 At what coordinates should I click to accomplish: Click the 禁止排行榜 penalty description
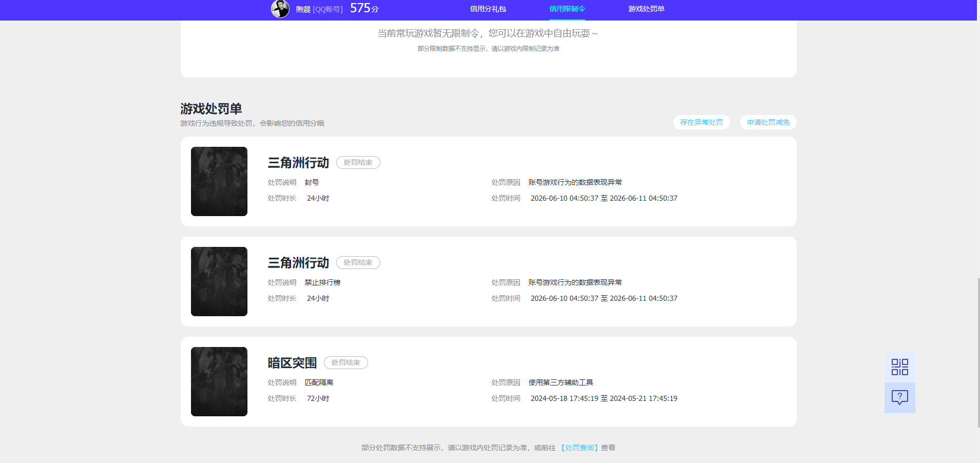(x=322, y=282)
